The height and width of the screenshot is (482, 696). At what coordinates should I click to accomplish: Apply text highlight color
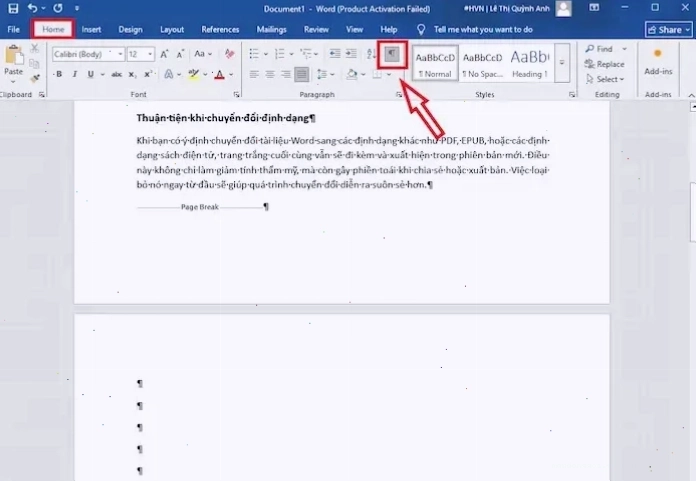click(194, 74)
